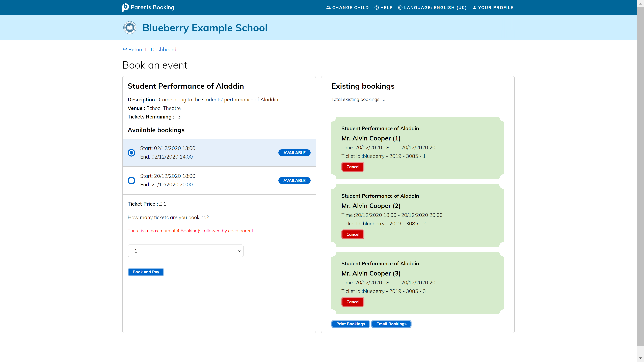Select the 20/12/2020 18:00 session radio button
The height and width of the screenshot is (362, 644).
pyautogui.click(x=131, y=180)
